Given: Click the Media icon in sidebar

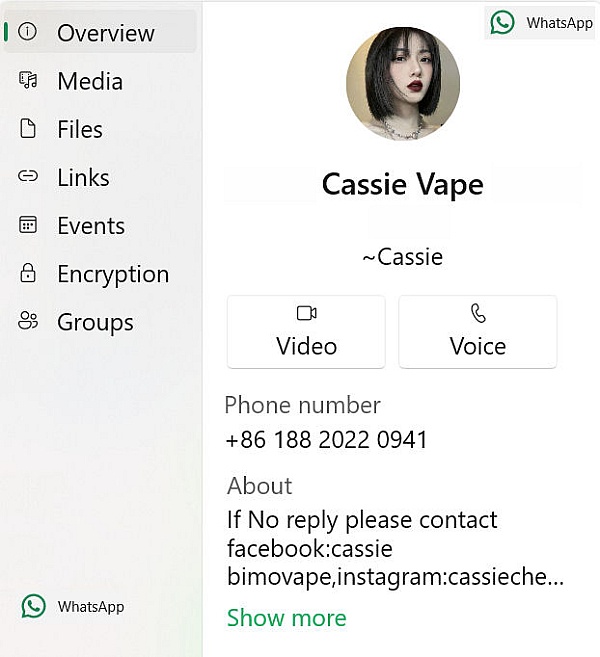Looking at the screenshot, I should pyautogui.click(x=28, y=81).
